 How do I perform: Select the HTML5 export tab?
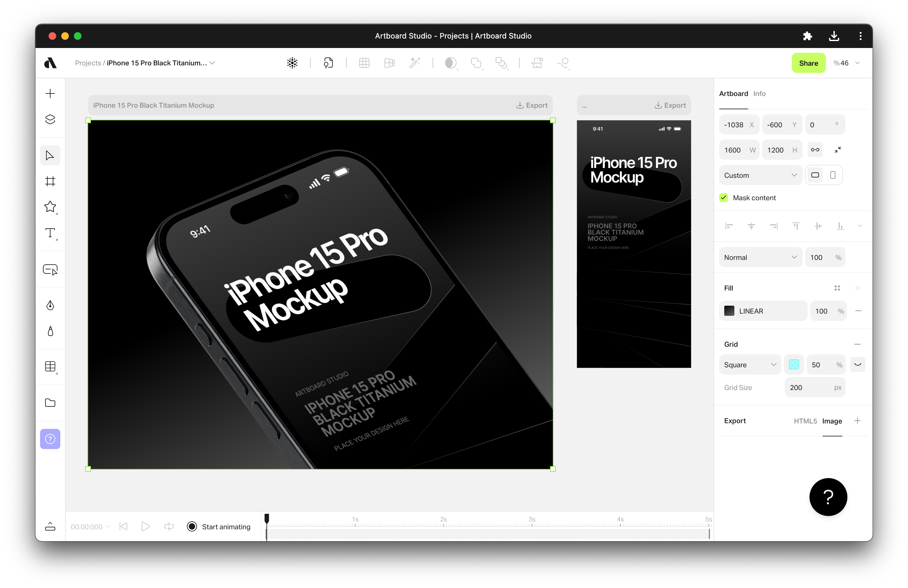pyautogui.click(x=805, y=421)
